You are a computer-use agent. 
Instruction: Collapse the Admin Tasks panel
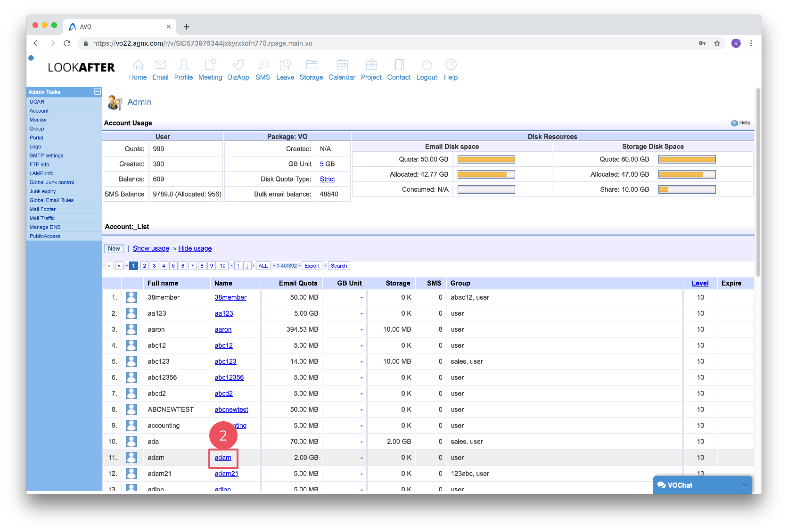pyautogui.click(x=97, y=91)
